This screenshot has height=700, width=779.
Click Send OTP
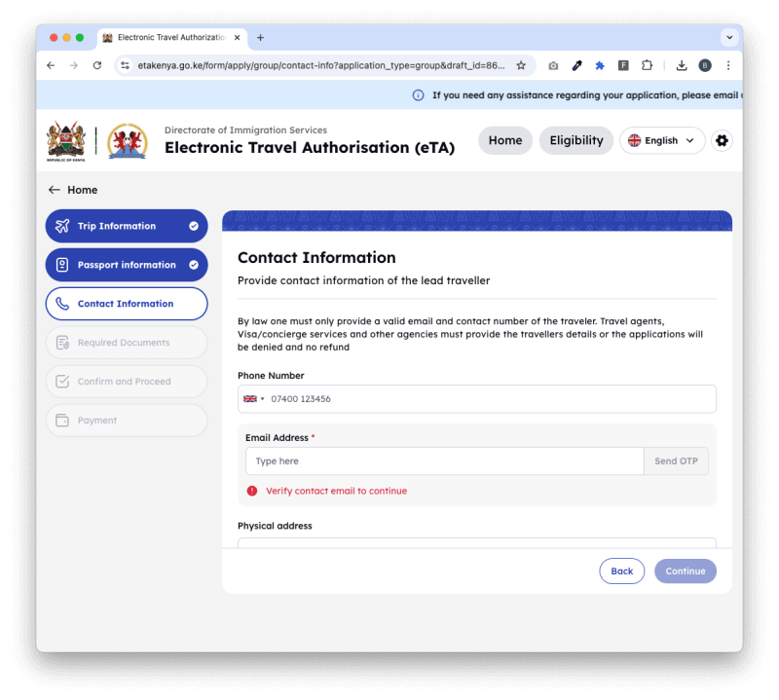[x=676, y=461]
